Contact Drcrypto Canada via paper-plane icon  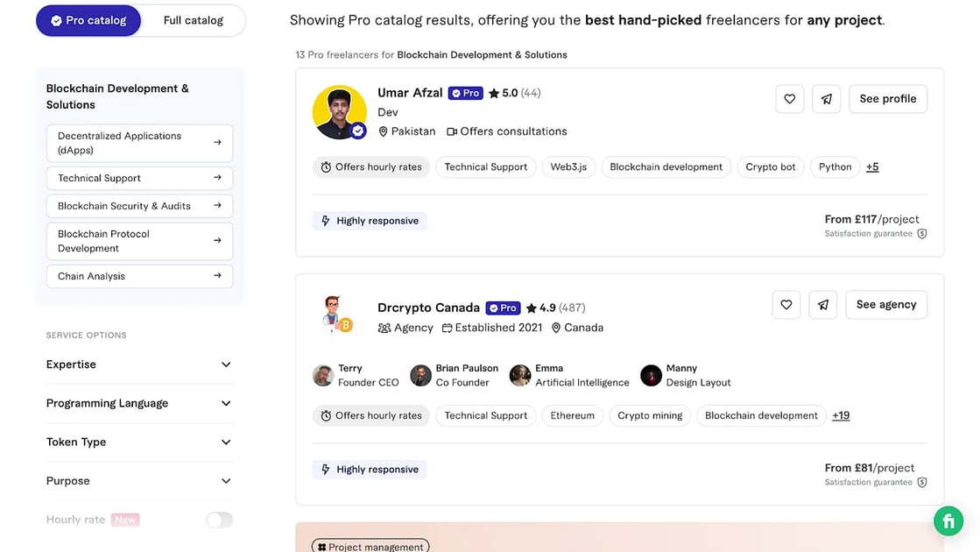coord(823,304)
